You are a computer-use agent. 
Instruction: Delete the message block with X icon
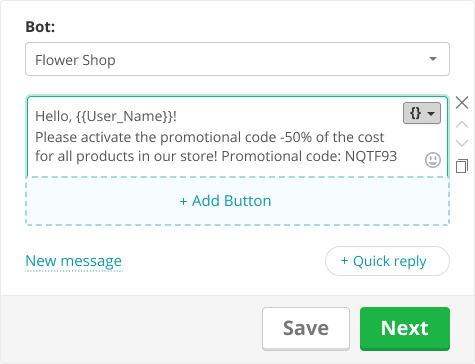[462, 103]
